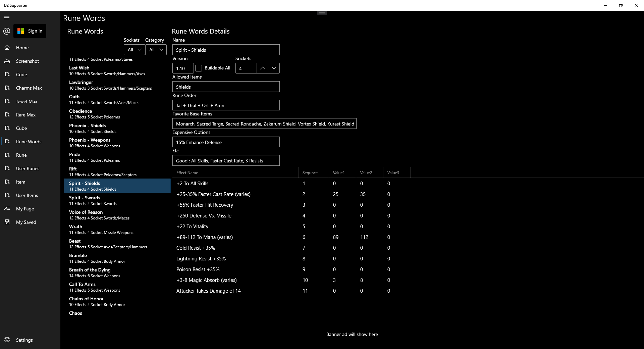Toggle the Buildable All checkbox
This screenshot has height=349, width=644.
coord(199,68)
